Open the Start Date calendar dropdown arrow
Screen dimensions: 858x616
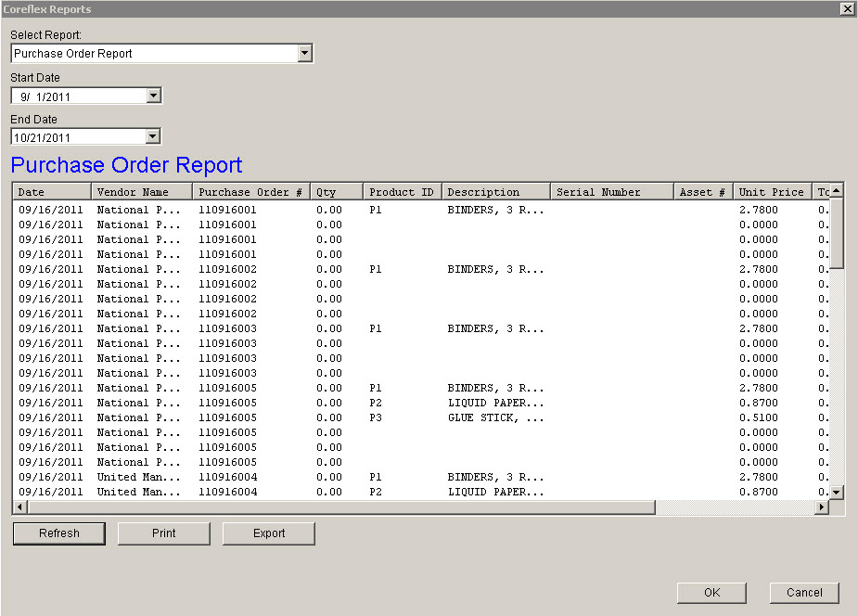pos(154,96)
